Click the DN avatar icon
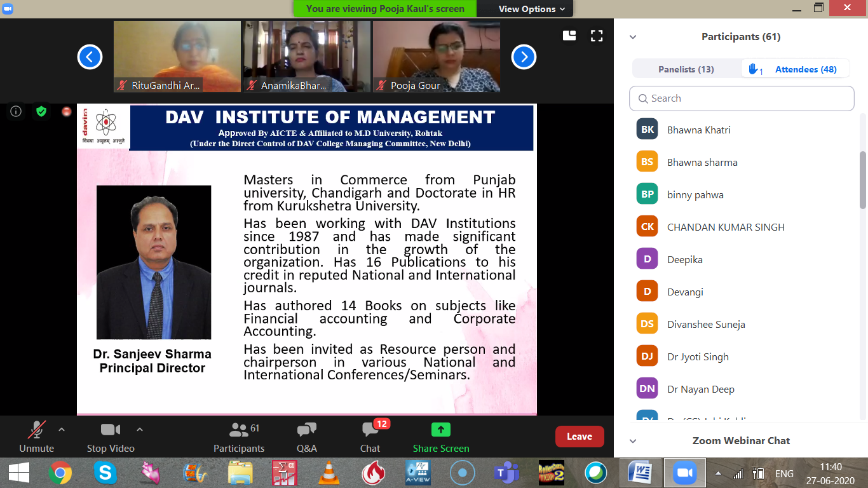The width and height of the screenshot is (868, 488). click(x=647, y=388)
